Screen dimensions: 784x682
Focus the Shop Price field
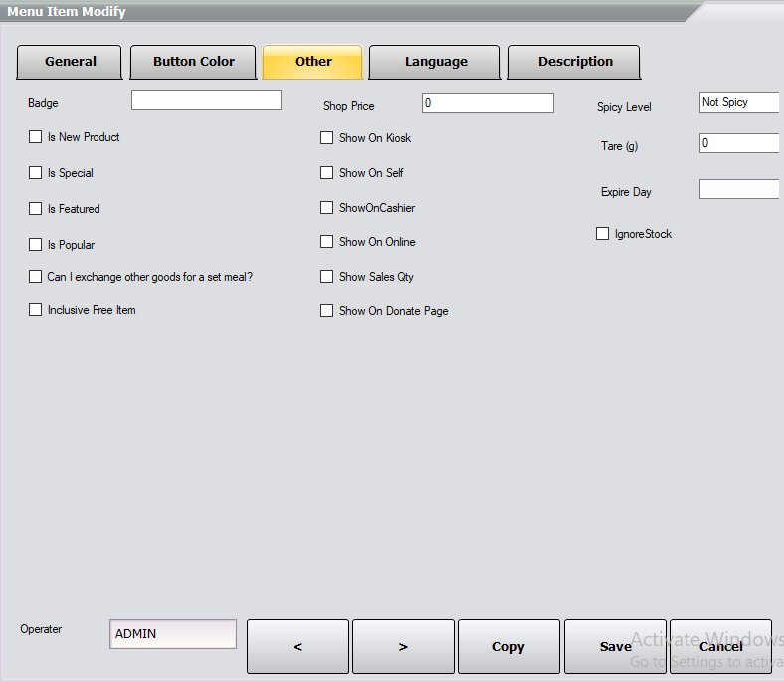(x=488, y=103)
